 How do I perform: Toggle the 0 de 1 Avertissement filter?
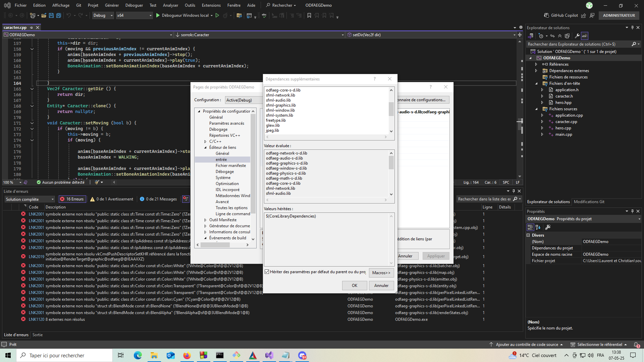(112, 199)
